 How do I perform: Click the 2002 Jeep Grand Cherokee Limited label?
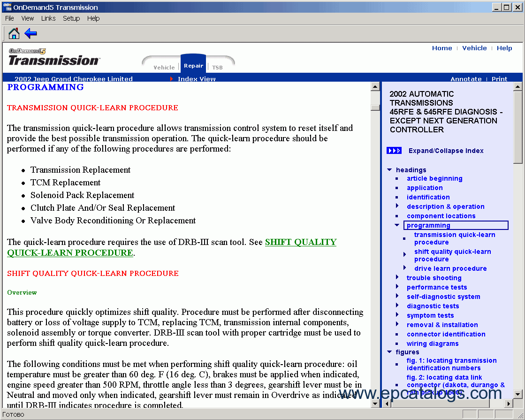74,79
